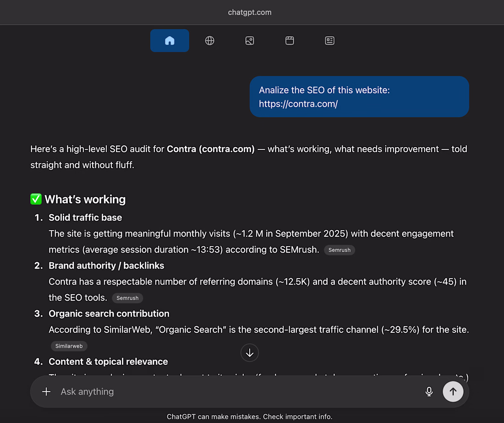504x423 pixels.
Task: Open Semrush citation after session duration
Action: click(x=339, y=250)
